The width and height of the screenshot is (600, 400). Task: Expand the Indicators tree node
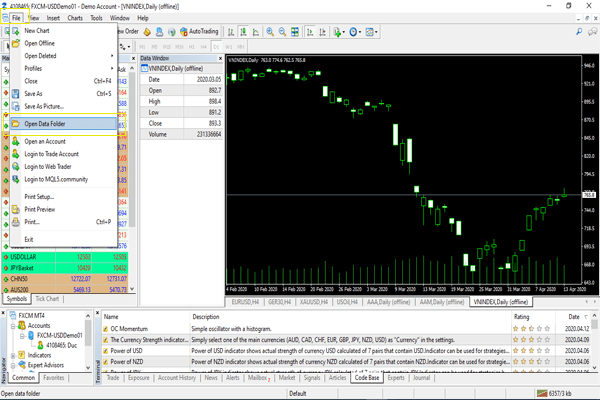13,355
